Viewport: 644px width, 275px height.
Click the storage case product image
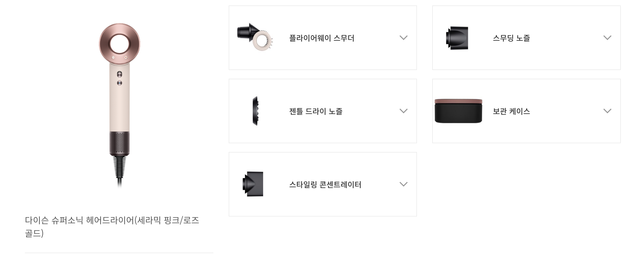(x=458, y=111)
